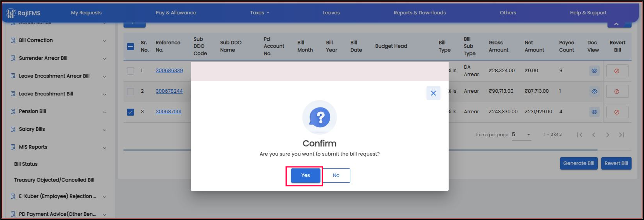Open reference number 300687001

[169, 112]
